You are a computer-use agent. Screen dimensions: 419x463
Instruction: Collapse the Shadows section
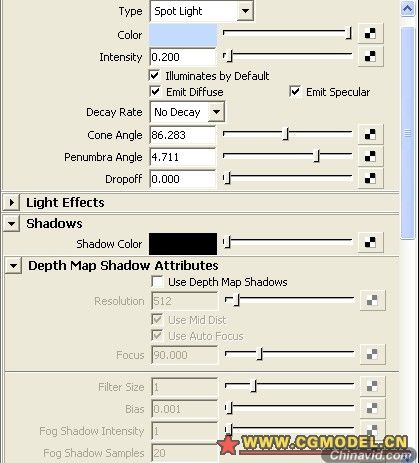click(12, 224)
